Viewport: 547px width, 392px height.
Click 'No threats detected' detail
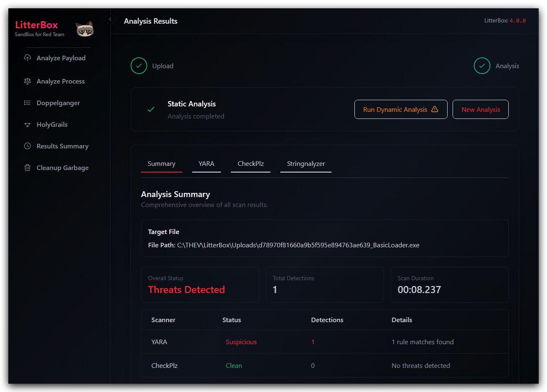tap(421, 366)
